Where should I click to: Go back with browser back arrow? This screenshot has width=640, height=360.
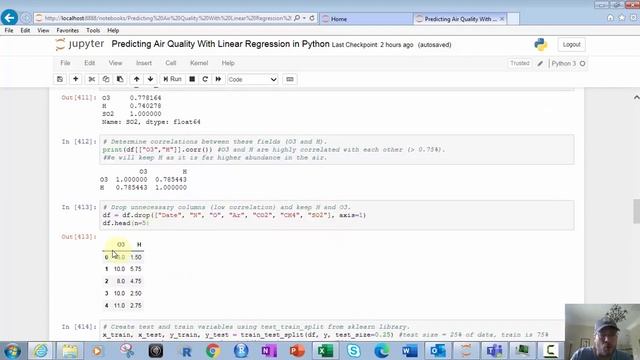click(x=9, y=18)
